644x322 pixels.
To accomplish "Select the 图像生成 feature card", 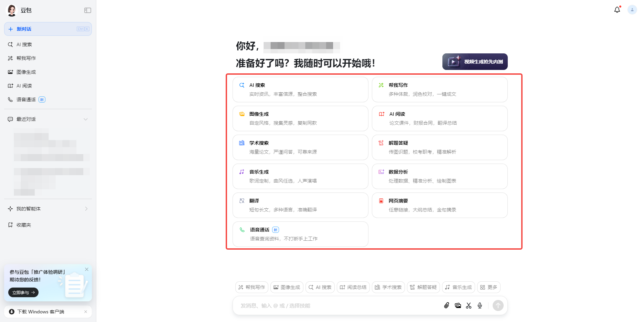I will tap(300, 118).
